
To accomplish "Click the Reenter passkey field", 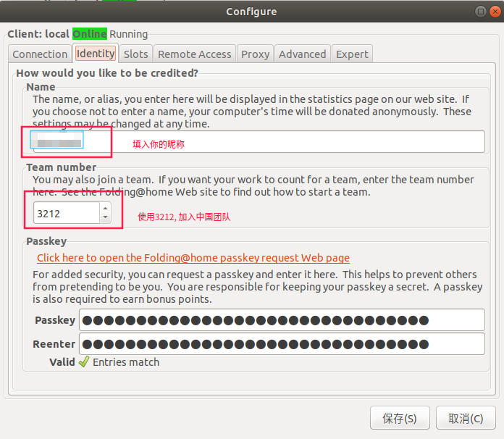I will point(281,344).
